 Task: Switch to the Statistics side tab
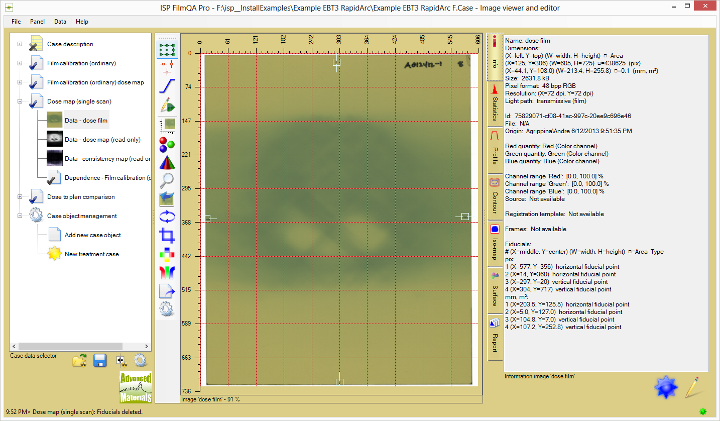pos(495,104)
